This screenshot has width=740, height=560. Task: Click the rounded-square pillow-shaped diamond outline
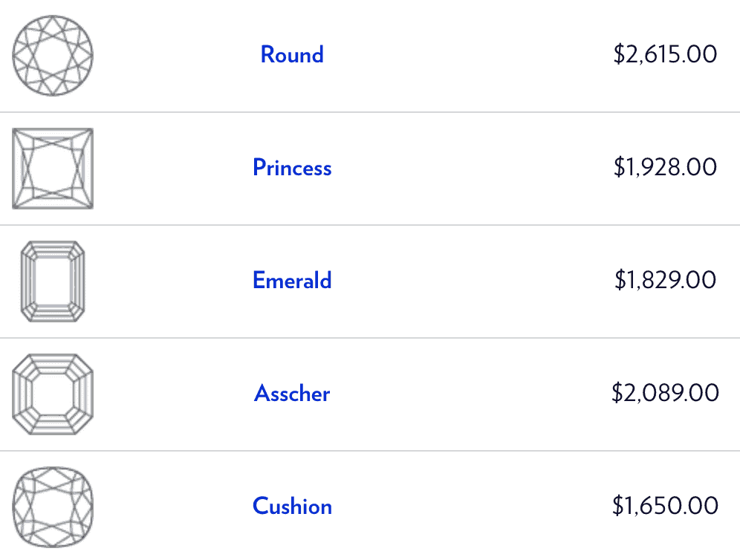53,507
